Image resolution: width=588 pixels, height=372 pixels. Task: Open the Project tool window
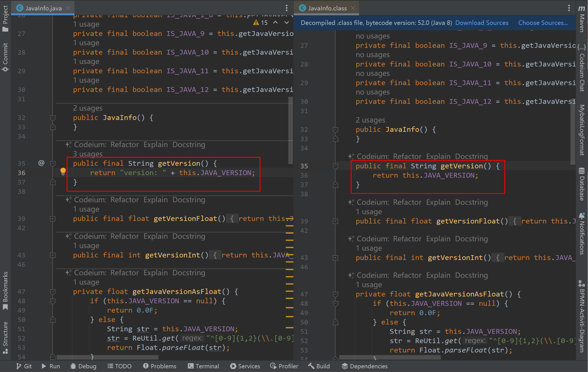[5, 19]
